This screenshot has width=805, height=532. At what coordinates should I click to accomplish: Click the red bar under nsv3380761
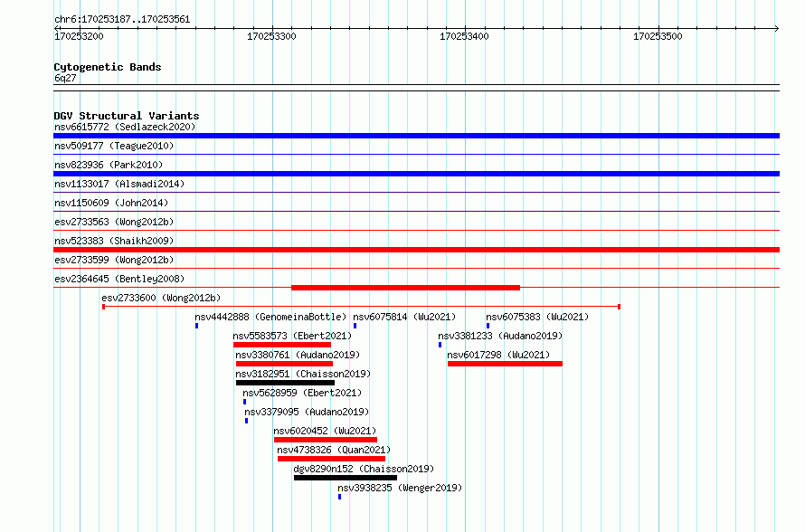point(284,364)
